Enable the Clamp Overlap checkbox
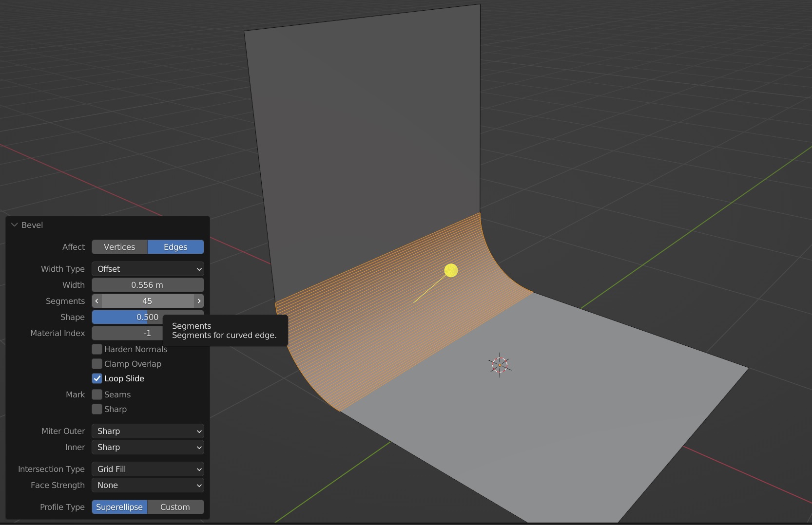This screenshot has width=812, height=525. pyautogui.click(x=97, y=364)
